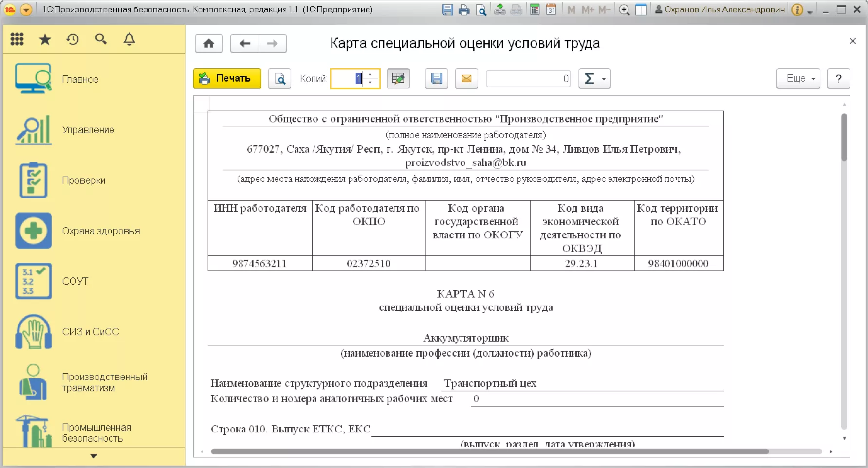Open search magnifier icon in sidebar
The width and height of the screenshot is (868, 468).
(101, 39)
